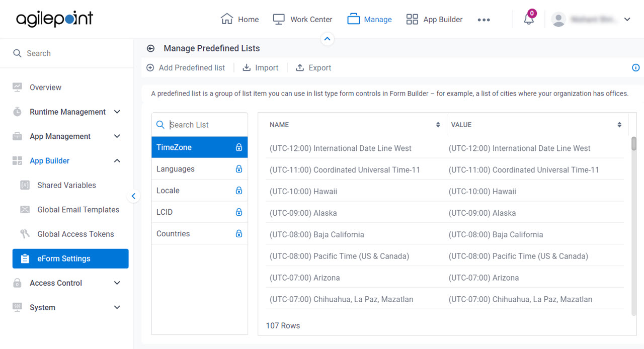This screenshot has width=644, height=349.
Task: Open the info help icon
Action: click(635, 68)
